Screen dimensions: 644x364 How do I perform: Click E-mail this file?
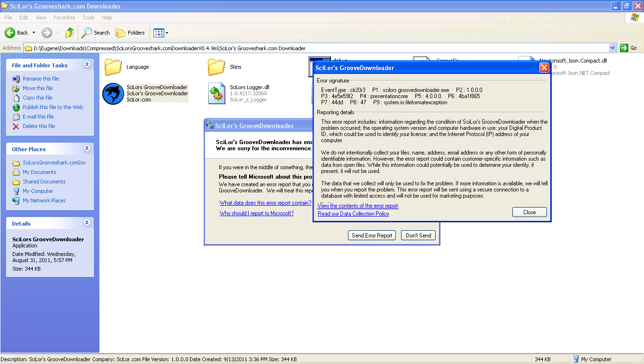38,117
